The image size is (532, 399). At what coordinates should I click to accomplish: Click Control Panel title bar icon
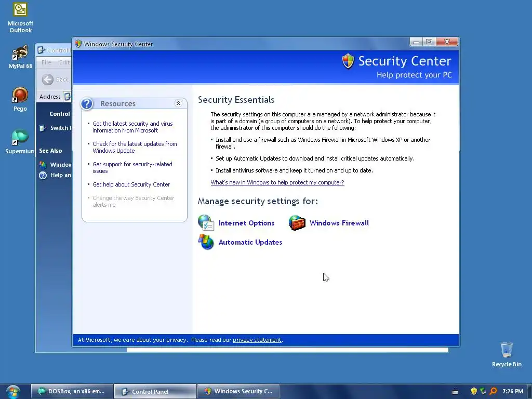click(x=41, y=50)
